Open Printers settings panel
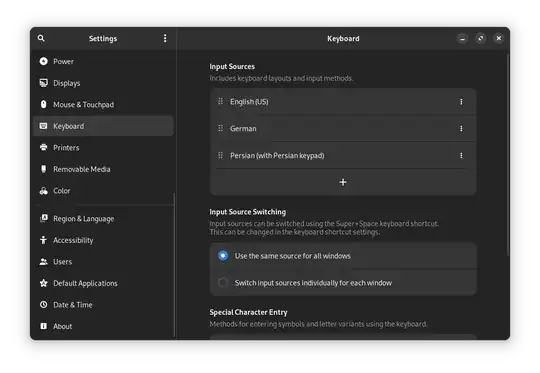The width and height of the screenshot is (540, 373). pyautogui.click(x=103, y=147)
